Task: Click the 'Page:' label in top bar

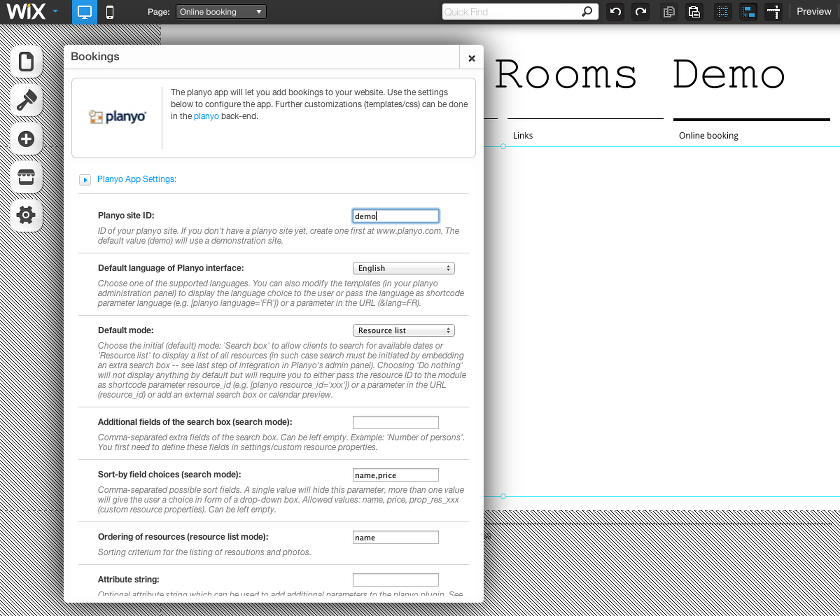Action: coord(159,12)
